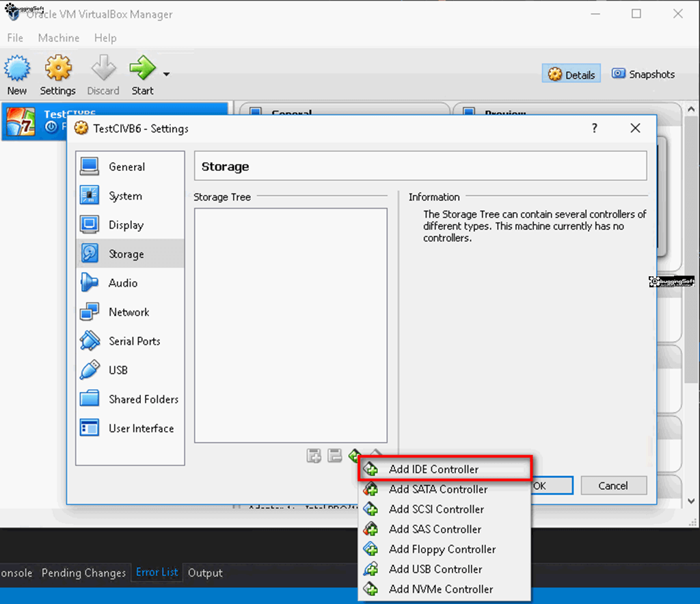Open the User Interface settings category

(130, 428)
